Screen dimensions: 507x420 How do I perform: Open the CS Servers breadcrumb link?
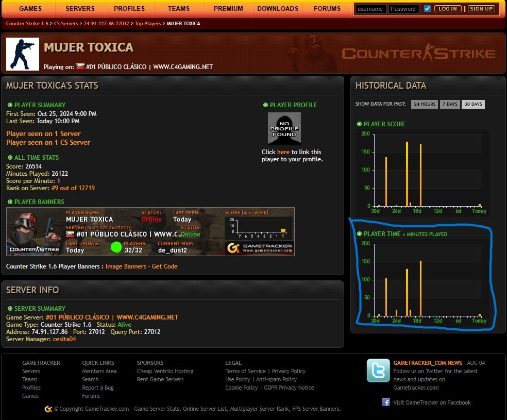click(66, 24)
